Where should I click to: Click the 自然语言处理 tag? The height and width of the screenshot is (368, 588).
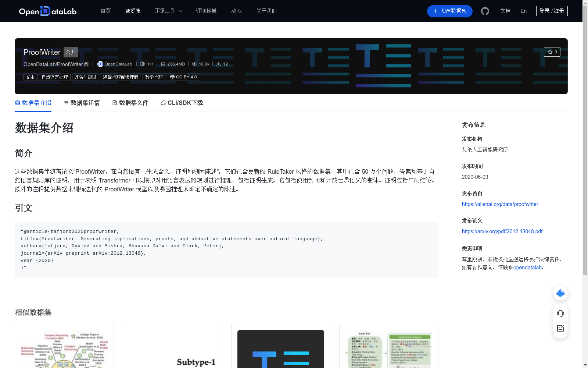(x=55, y=77)
